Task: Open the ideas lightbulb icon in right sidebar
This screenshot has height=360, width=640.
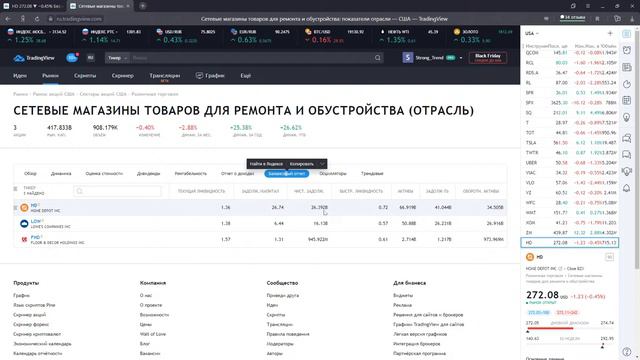Action: pos(627,118)
